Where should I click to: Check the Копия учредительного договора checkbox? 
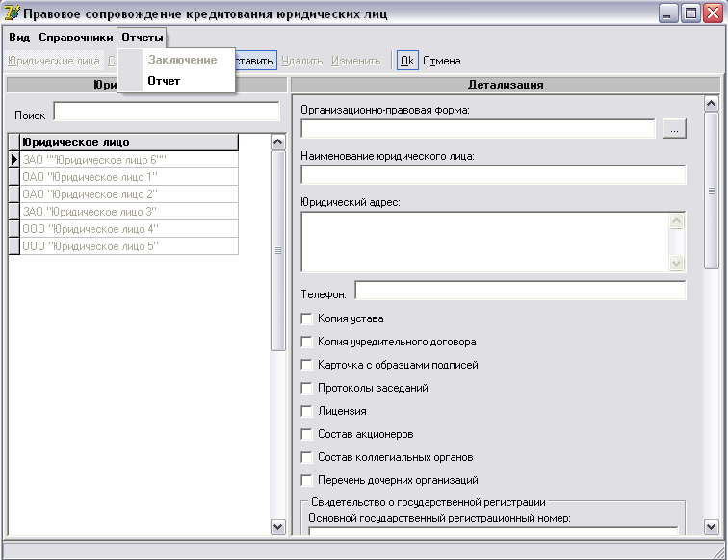coord(306,342)
